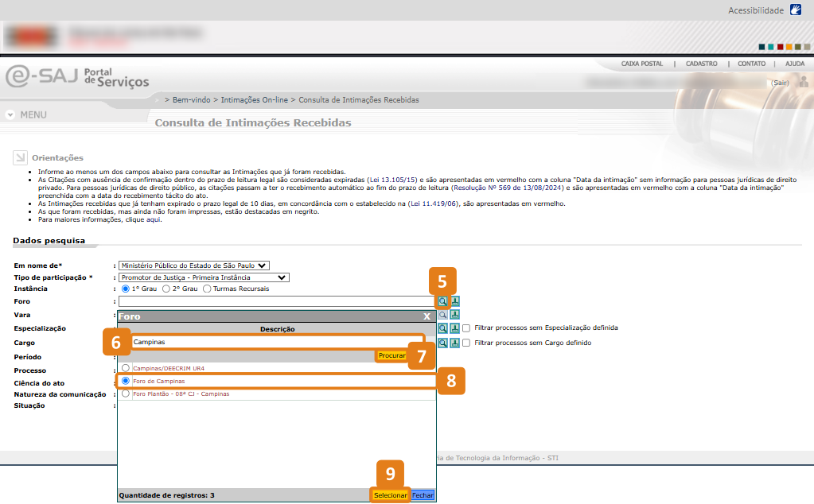
Task: Click the Cargo clear eraser icon
Action: click(455, 343)
